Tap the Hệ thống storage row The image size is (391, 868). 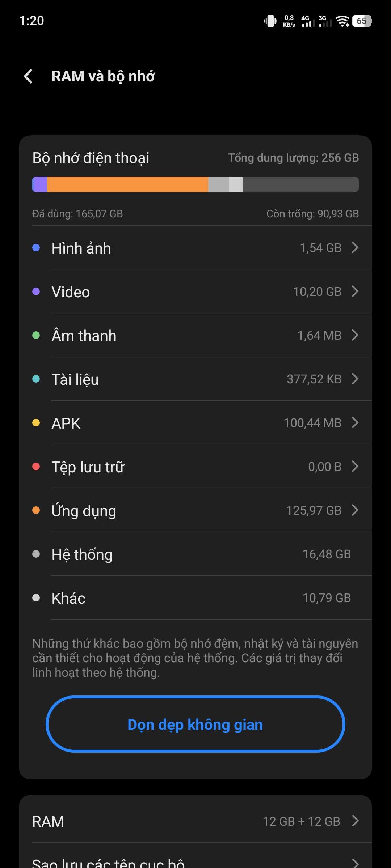tap(195, 554)
